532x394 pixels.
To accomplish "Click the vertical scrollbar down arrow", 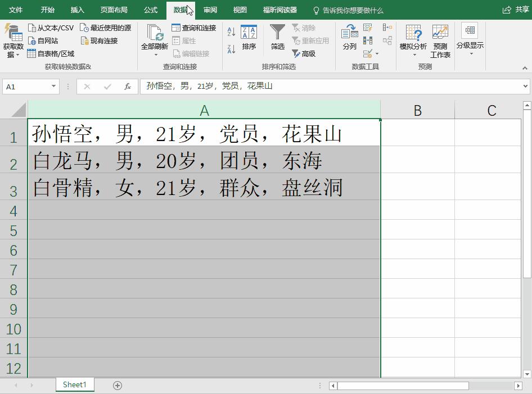I will coord(527,374).
